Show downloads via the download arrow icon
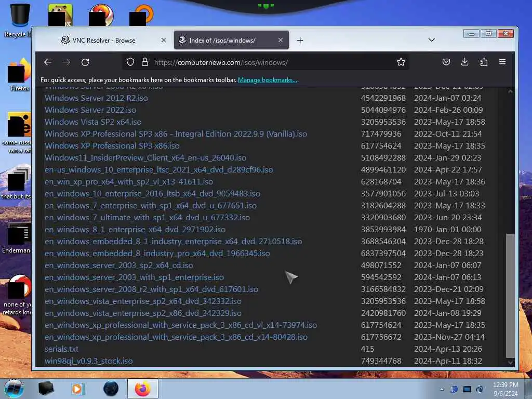The width and height of the screenshot is (532, 399). 465,62
